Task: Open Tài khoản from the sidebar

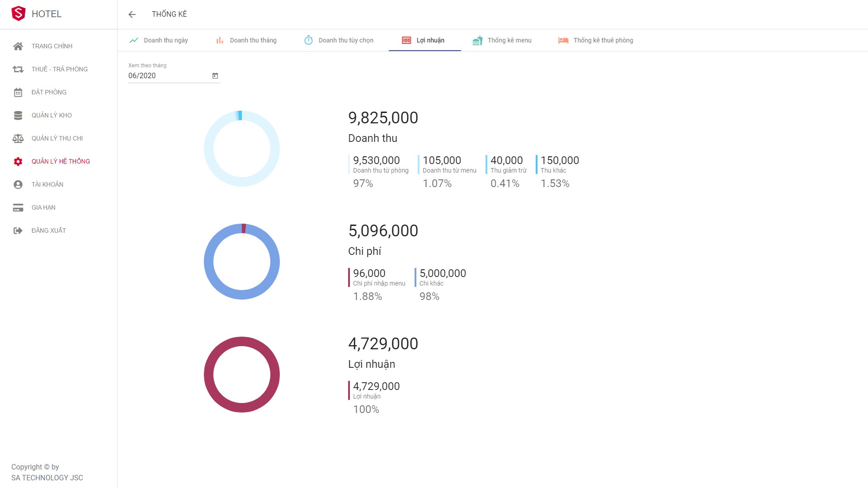Action: point(47,184)
